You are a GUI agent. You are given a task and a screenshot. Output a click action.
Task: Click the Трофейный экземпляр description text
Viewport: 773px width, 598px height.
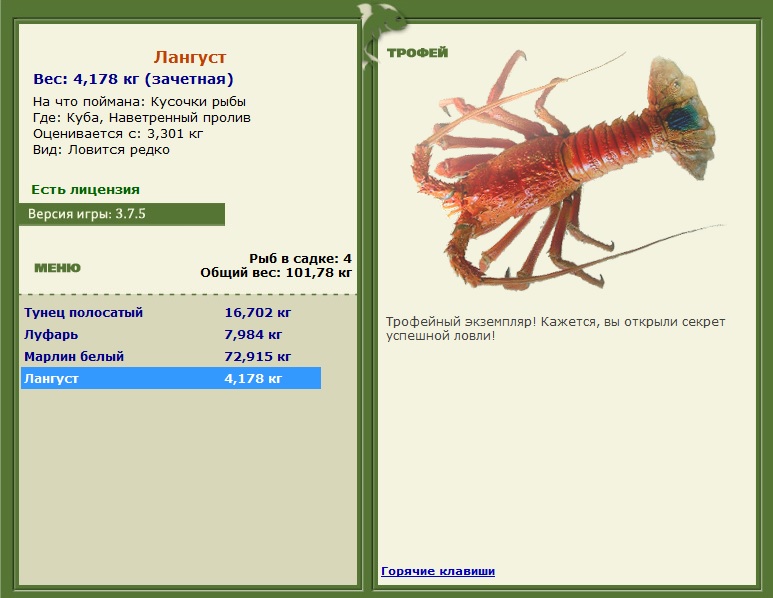(556, 329)
